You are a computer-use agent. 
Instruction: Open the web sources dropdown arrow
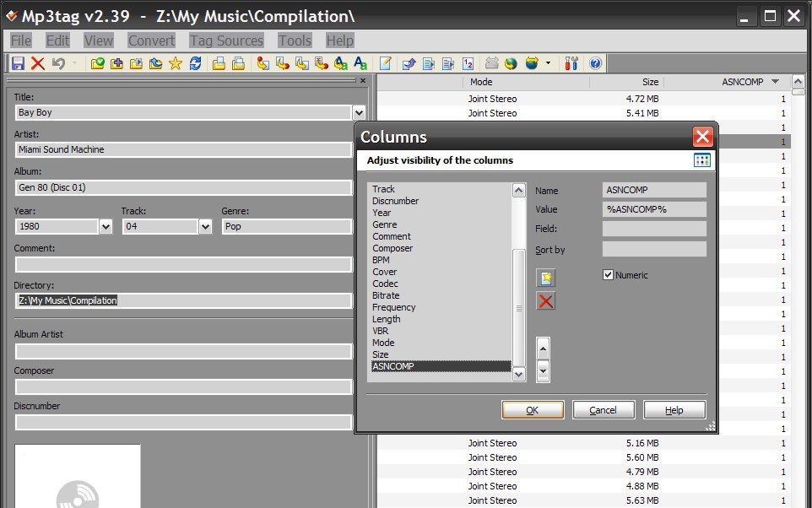click(x=548, y=63)
